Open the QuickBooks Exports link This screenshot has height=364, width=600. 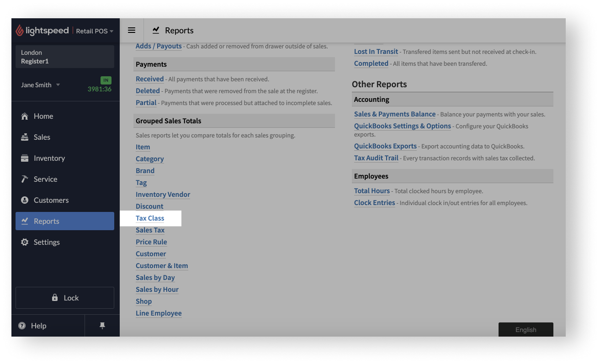(x=385, y=146)
